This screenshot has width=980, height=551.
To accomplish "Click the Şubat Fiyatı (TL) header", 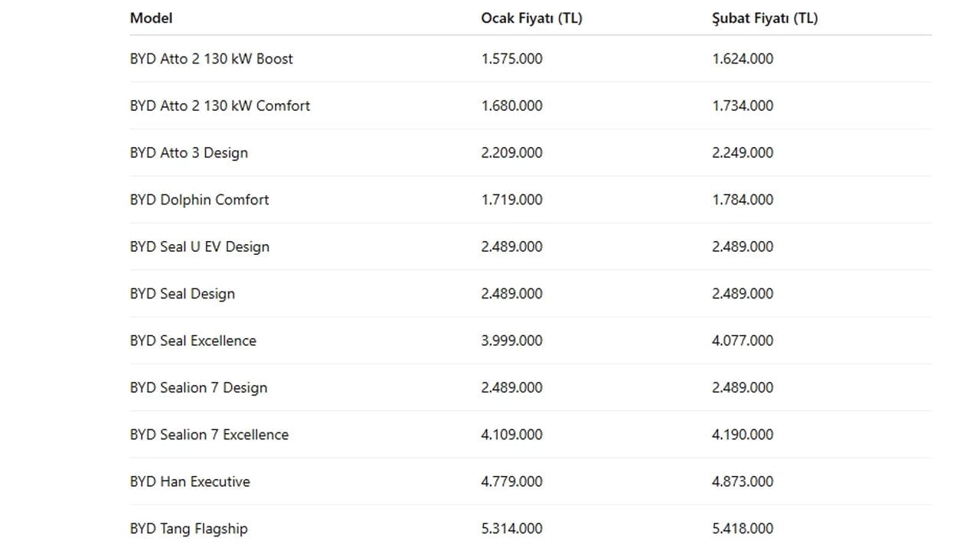I will [x=764, y=18].
